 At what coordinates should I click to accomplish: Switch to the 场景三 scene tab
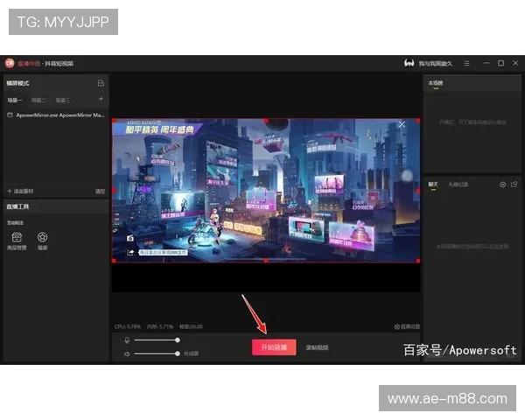(63, 100)
